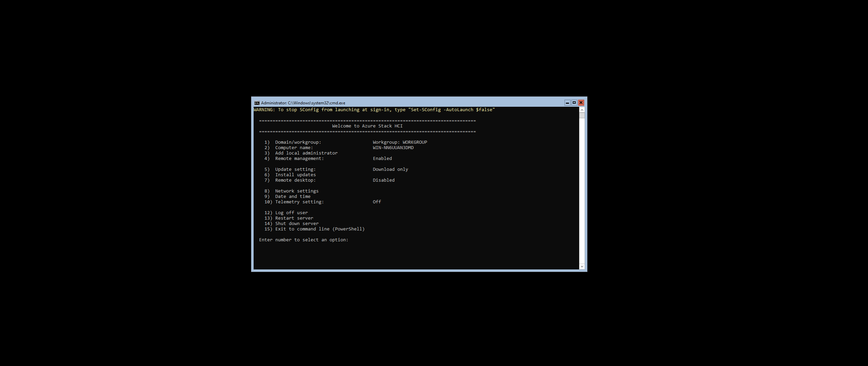Close the cmd.exe window
This screenshot has width=868, height=366.
[x=581, y=103]
